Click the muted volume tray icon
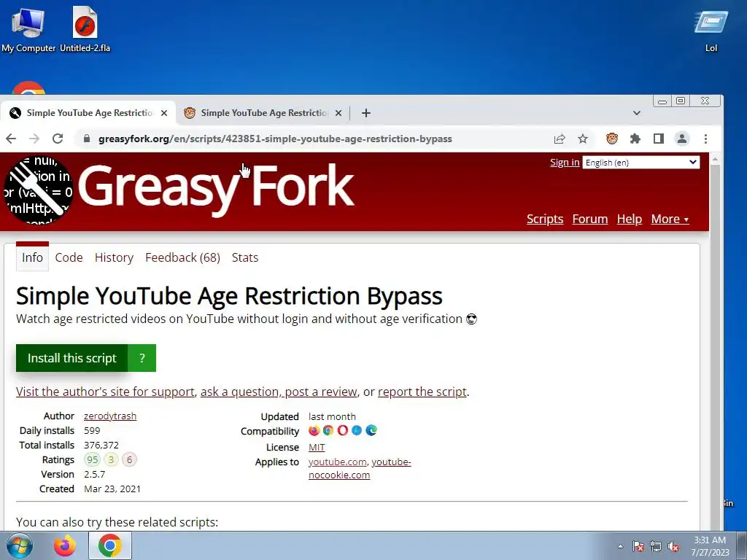 tap(673, 547)
